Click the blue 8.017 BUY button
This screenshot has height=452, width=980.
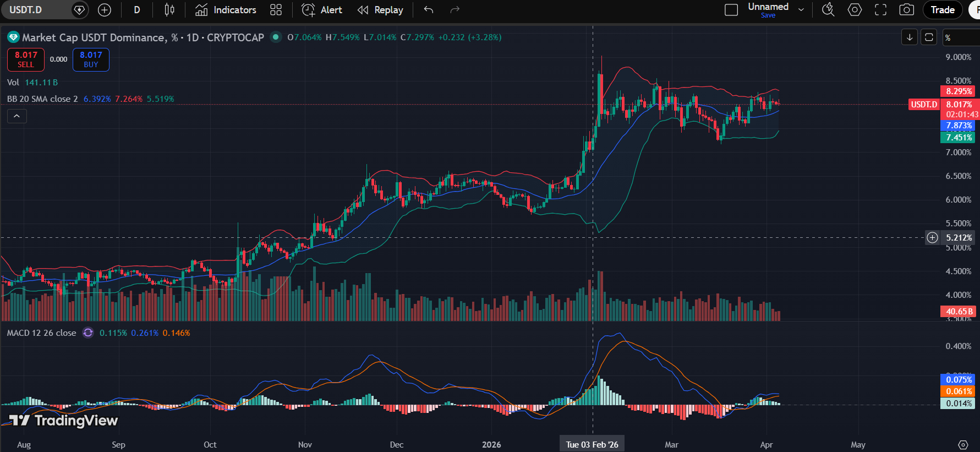point(91,59)
